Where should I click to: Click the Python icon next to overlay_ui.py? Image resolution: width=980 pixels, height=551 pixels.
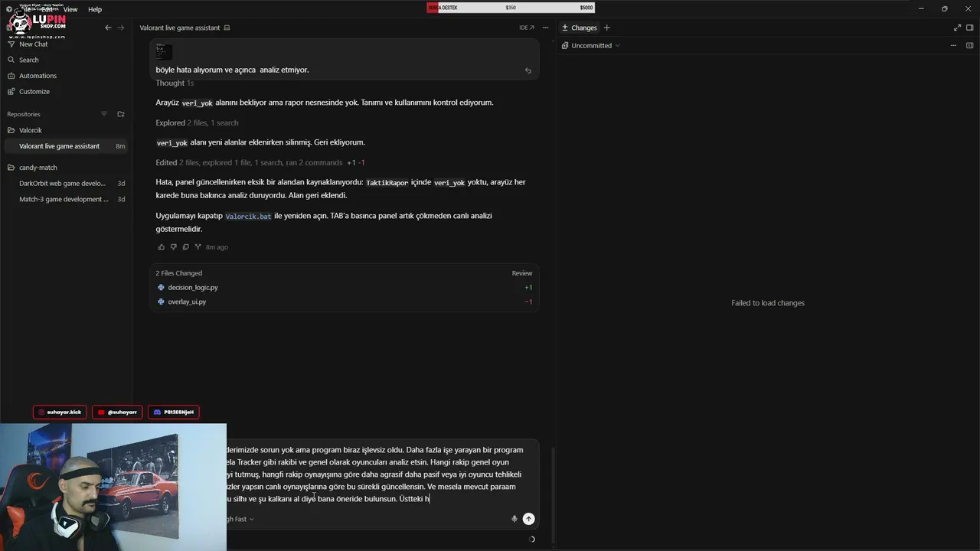pos(161,302)
